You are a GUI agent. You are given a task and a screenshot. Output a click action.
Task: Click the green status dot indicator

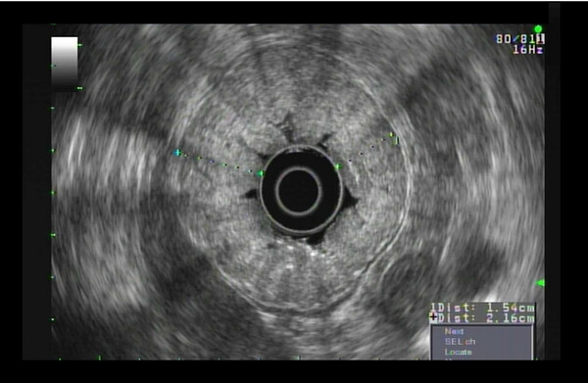coord(538,28)
